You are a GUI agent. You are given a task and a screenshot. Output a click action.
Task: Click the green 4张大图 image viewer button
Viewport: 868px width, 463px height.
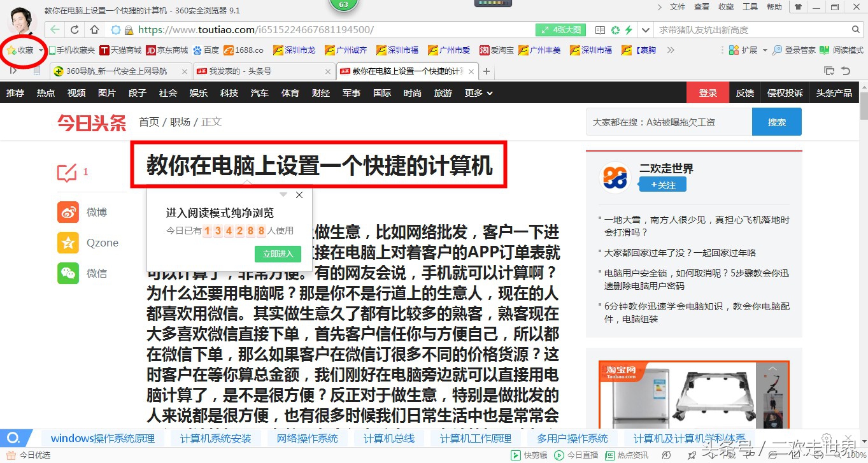560,29
